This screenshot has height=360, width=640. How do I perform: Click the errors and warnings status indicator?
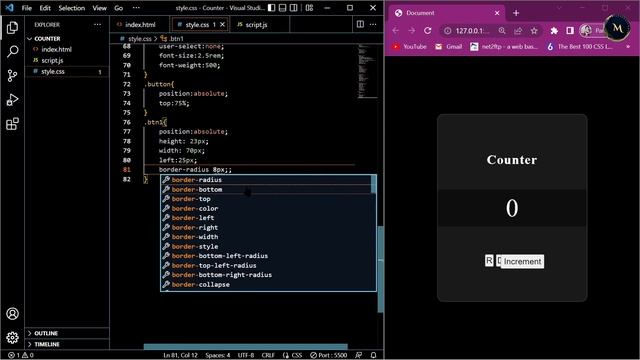(x=21, y=355)
